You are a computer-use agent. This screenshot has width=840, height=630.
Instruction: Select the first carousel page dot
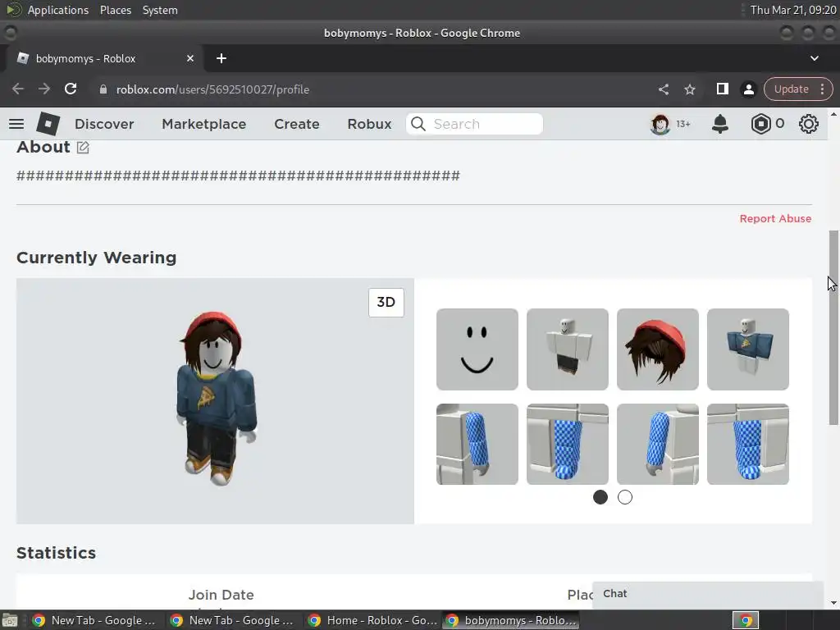click(x=600, y=497)
